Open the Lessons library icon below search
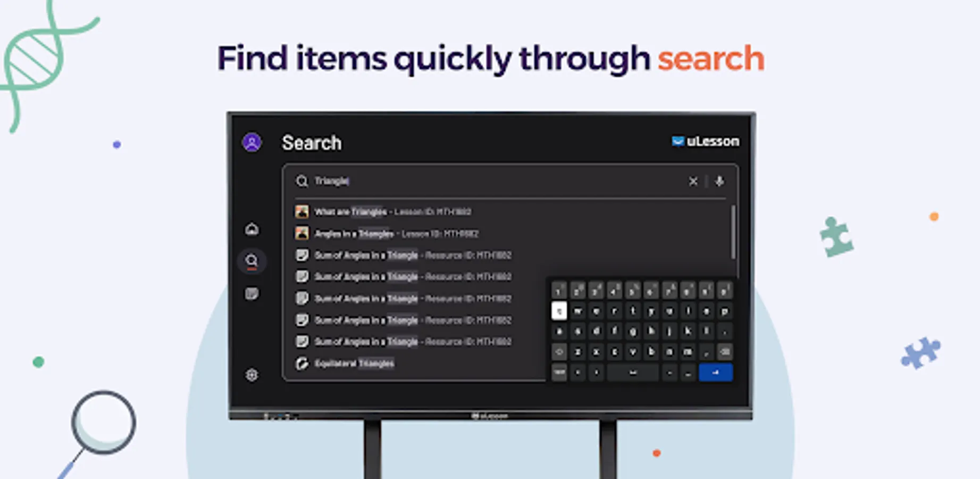Screen dimensions: 980x479 tap(252, 293)
